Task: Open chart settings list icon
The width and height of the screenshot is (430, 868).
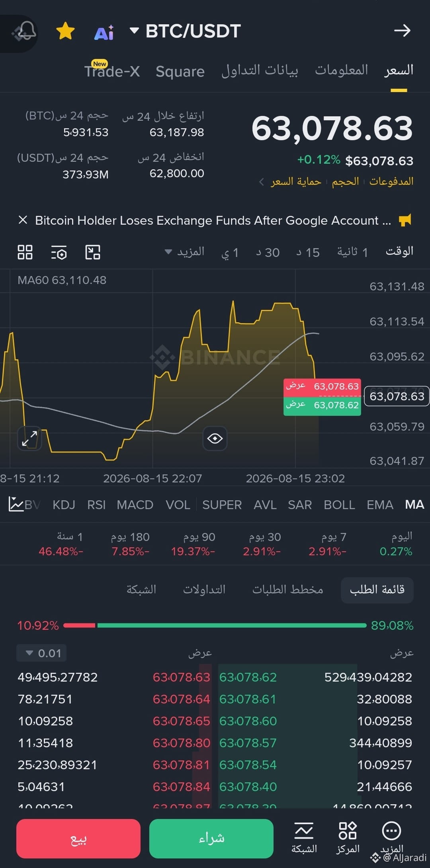Action: pos(59,253)
